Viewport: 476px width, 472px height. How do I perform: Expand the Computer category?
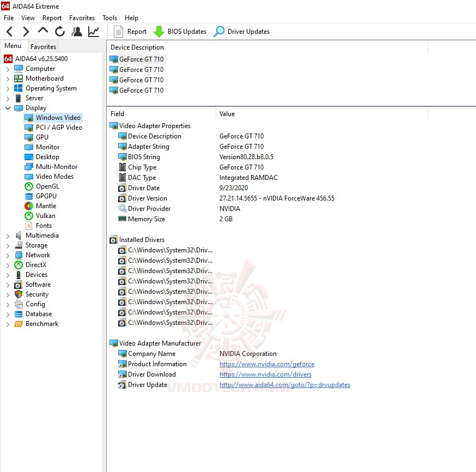(x=7, y=69)
